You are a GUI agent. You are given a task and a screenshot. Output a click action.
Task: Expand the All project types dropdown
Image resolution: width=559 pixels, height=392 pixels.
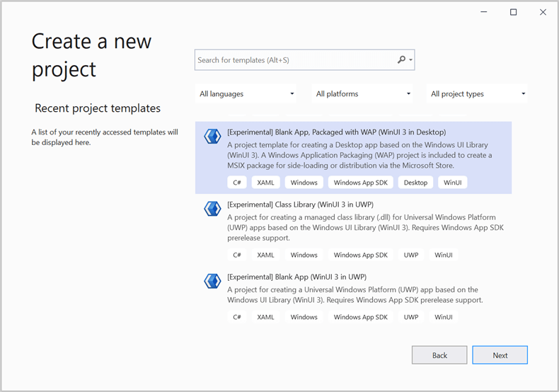(477, 93)
